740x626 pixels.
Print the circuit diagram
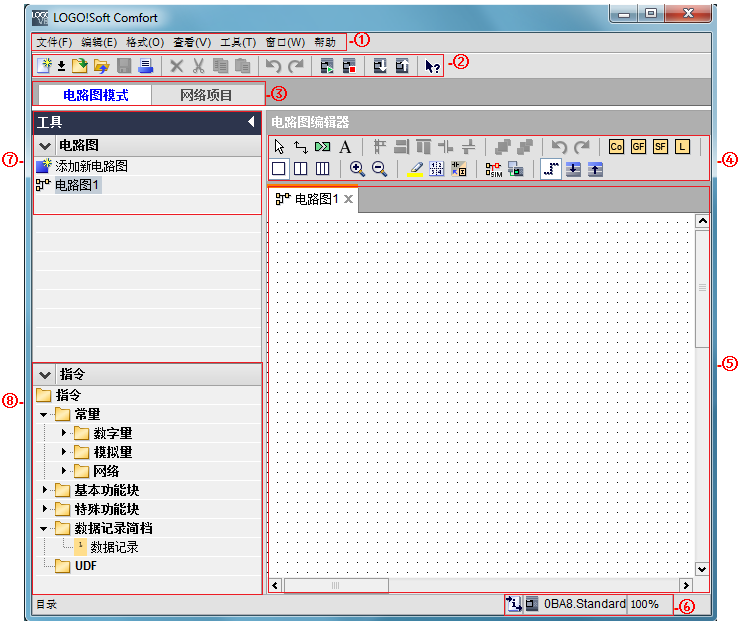point(146,66)
